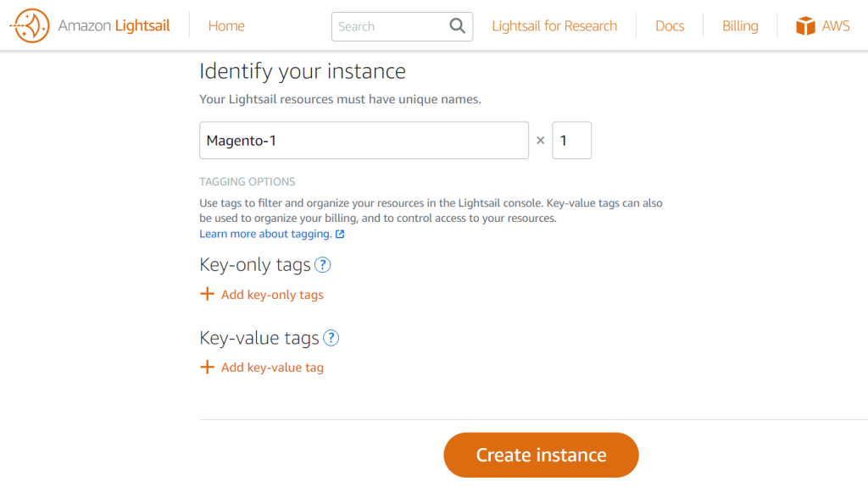The image size is (868, 487).
Task: Click the plus icon for key-only tags
Action: (207, 295)
